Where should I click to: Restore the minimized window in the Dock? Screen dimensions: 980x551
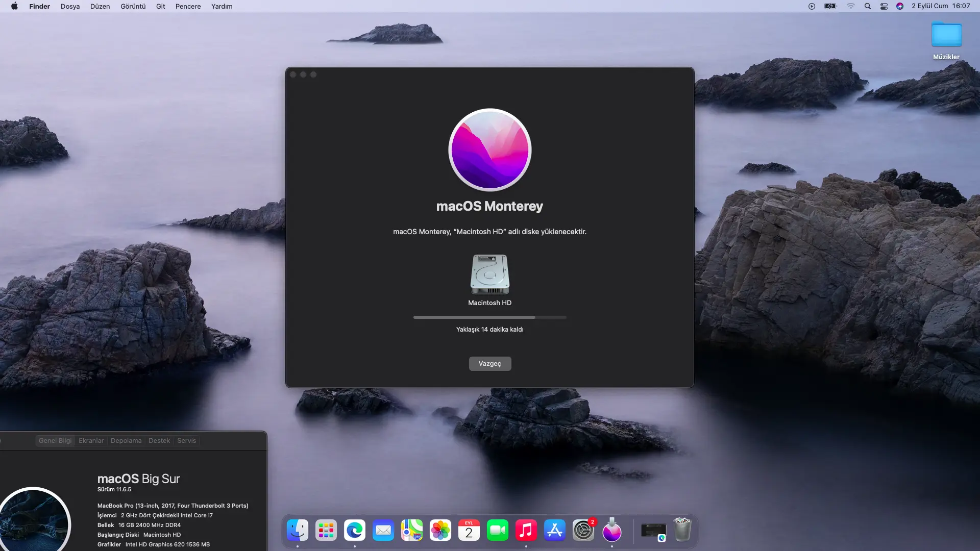(x=653, y=531)
